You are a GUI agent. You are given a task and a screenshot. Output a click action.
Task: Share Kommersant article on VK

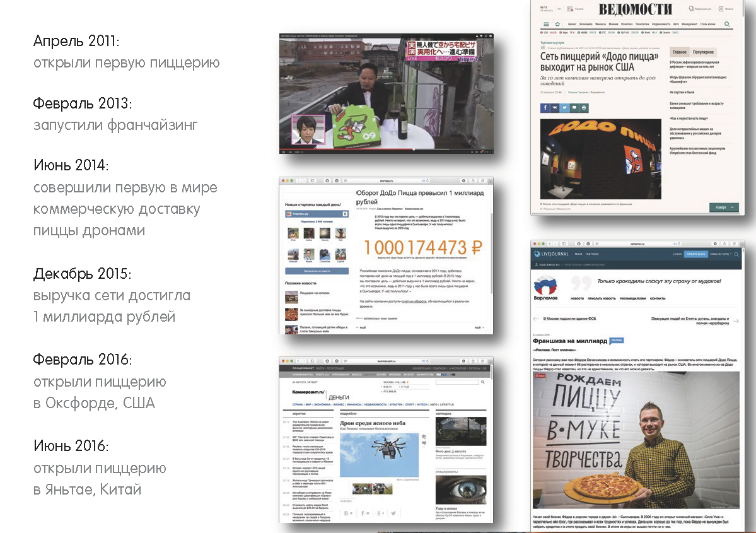click(x=347, y=513)
